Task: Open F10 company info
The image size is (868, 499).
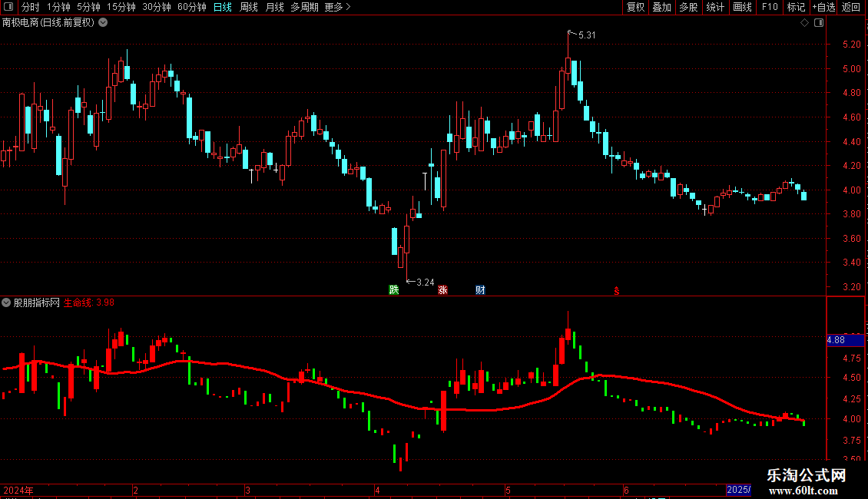Action: coord(770,7)
